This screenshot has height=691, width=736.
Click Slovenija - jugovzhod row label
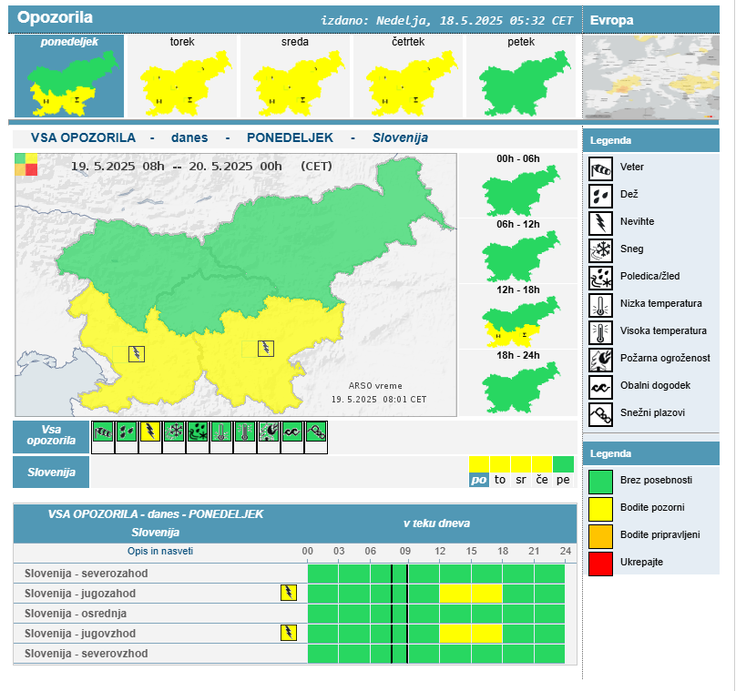(x=80, y=633)
